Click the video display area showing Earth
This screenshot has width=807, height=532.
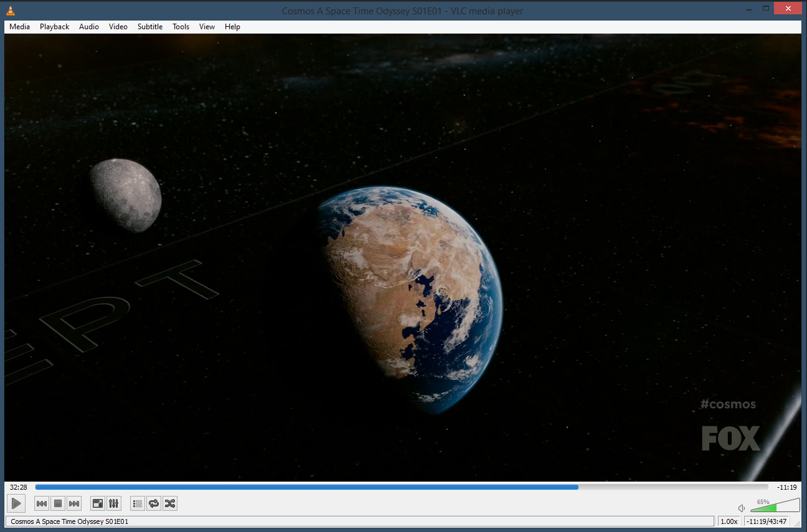pos(403,257)
